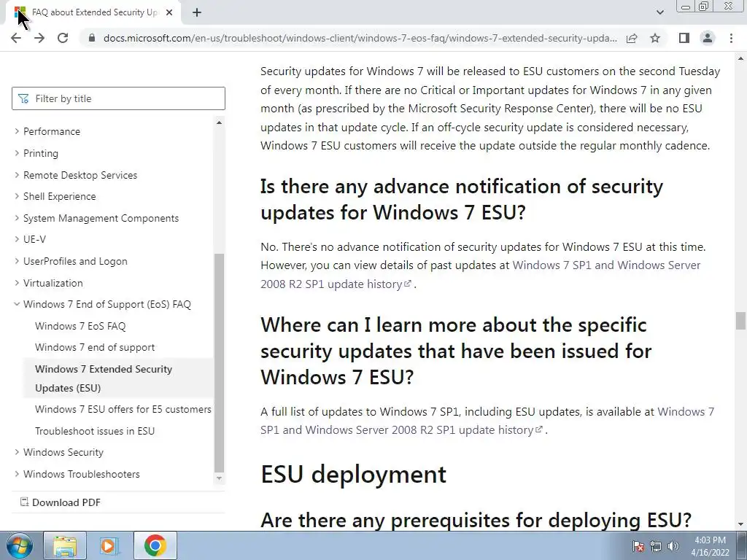
Task: Share this page via share icon
Action: click(632, 38)
